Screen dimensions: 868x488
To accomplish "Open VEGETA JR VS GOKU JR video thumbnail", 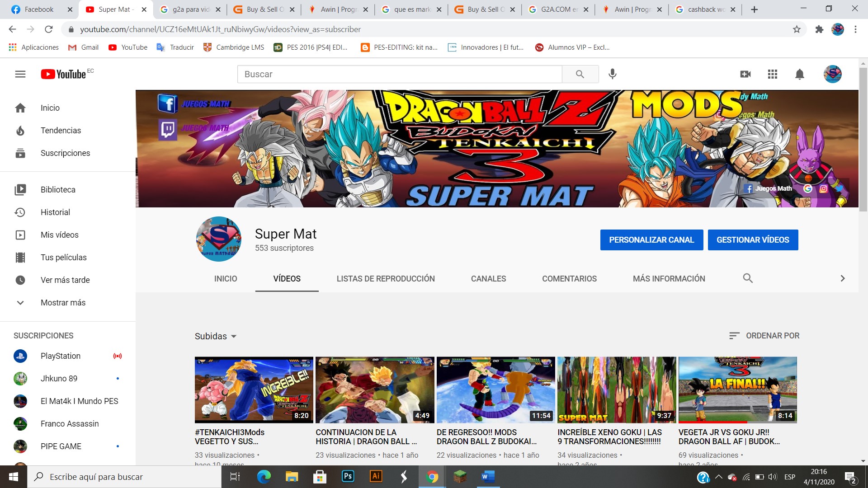I will (737, 390).
